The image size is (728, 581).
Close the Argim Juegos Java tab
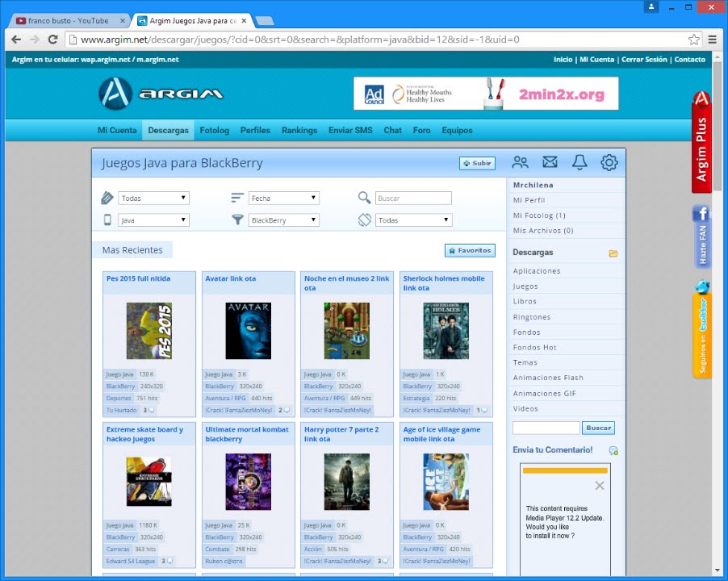244,21
